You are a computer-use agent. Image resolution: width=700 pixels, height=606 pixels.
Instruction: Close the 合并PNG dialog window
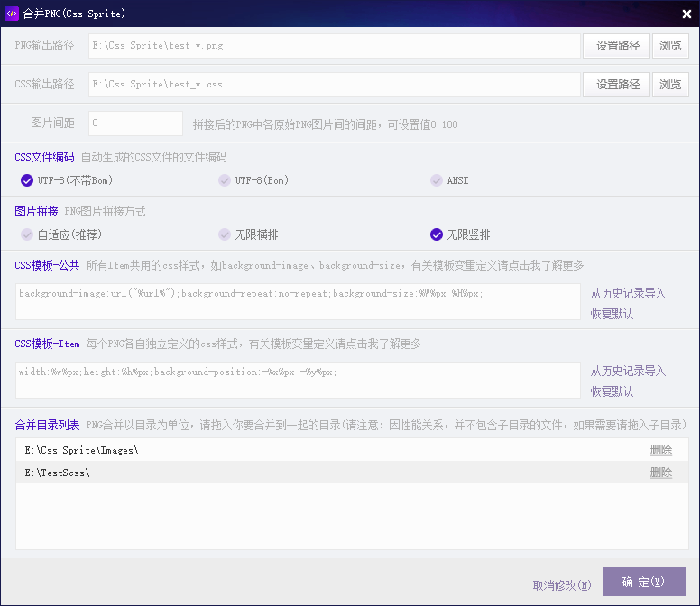[686, 14]
